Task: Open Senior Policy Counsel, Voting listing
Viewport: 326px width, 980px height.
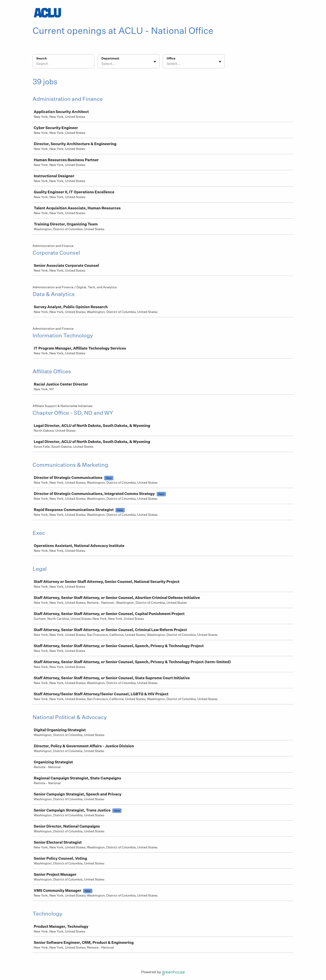Action: (60, 858)
